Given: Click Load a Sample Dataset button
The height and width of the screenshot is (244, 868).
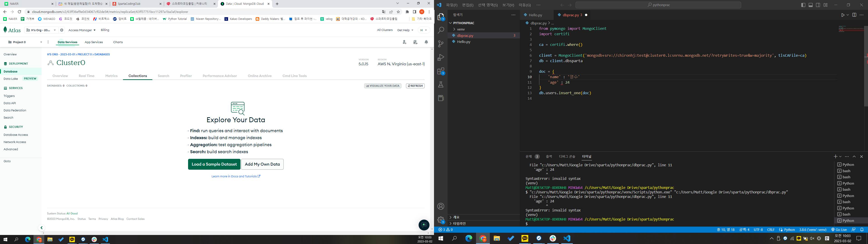Looking at the screenshot, I should (x=214, y=164).
